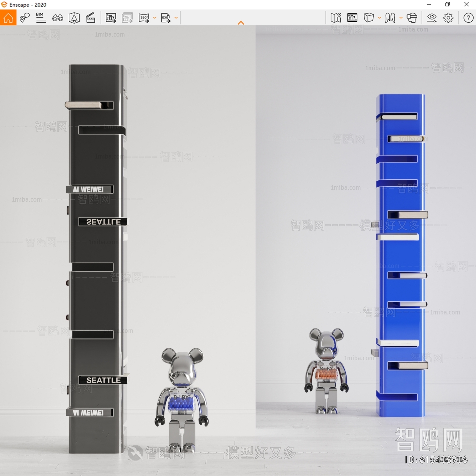Expand the EXE export dropdown arrow

[176, 18]
